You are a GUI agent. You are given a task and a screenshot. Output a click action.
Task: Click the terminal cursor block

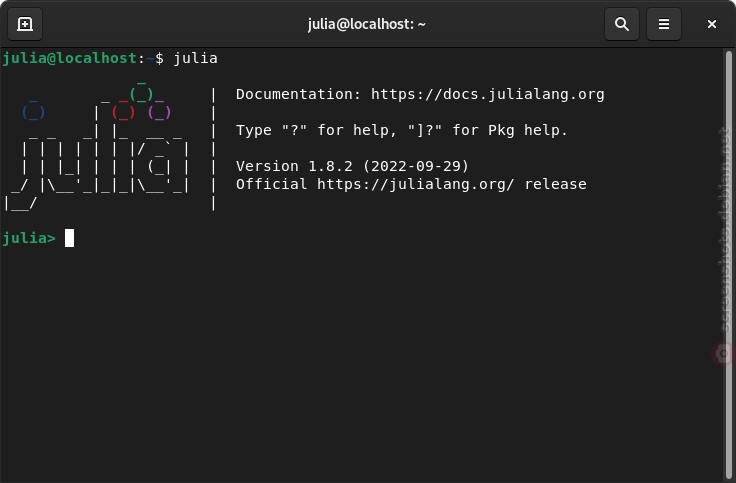tap(69, 238)
